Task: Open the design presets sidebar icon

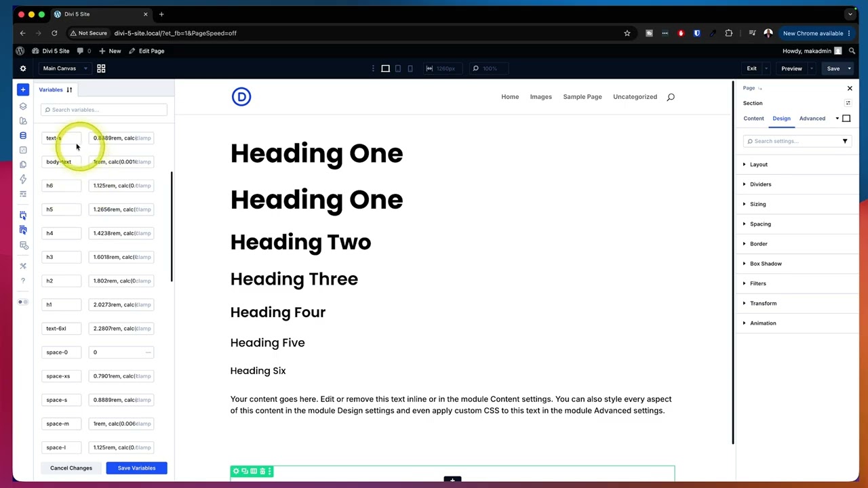Action: point(23,121)
